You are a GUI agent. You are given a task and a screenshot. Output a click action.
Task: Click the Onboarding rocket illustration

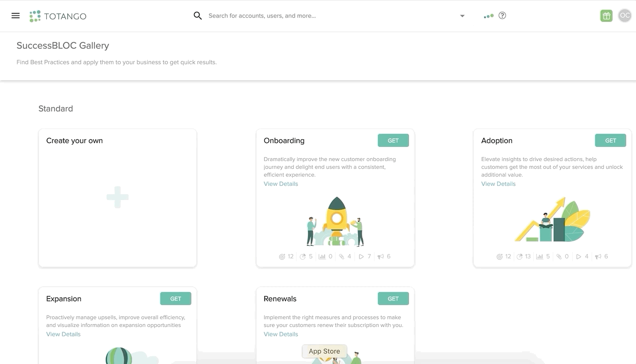coord(336,221)
